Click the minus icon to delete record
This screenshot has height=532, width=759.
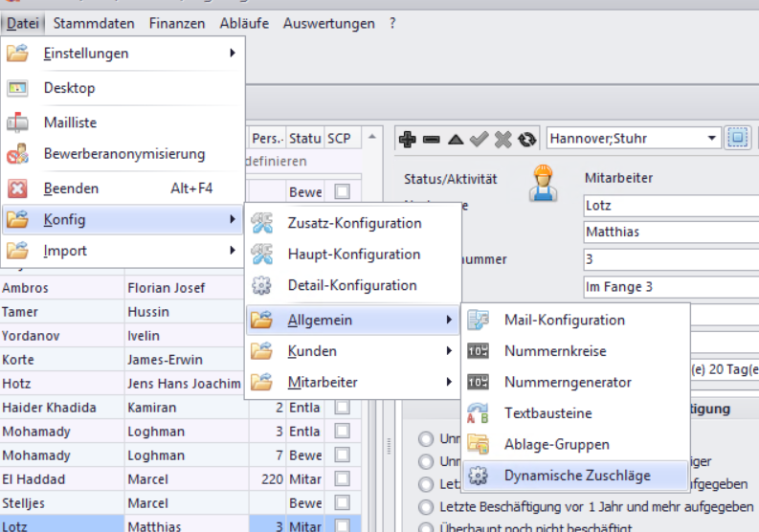tap(431, 139)
